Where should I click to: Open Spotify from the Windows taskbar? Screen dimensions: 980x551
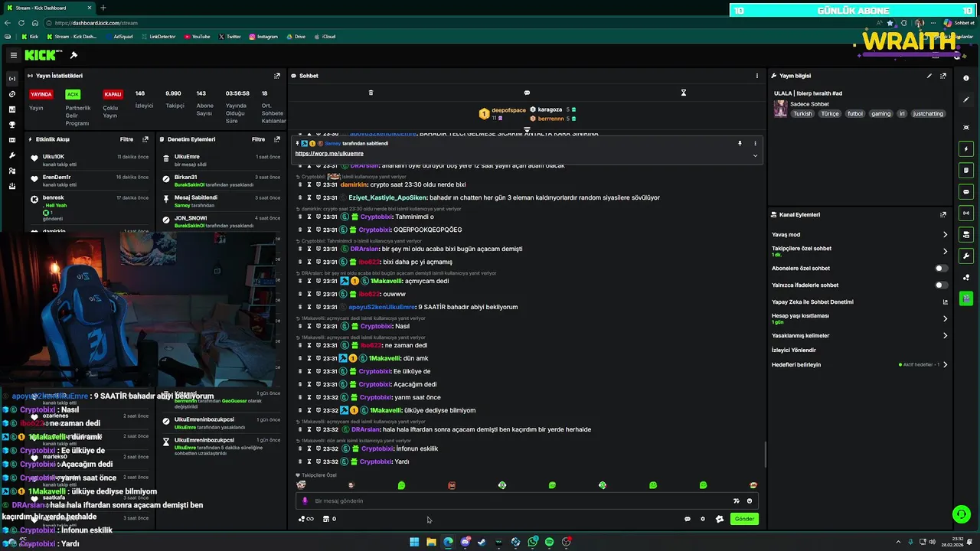point(549,542)
